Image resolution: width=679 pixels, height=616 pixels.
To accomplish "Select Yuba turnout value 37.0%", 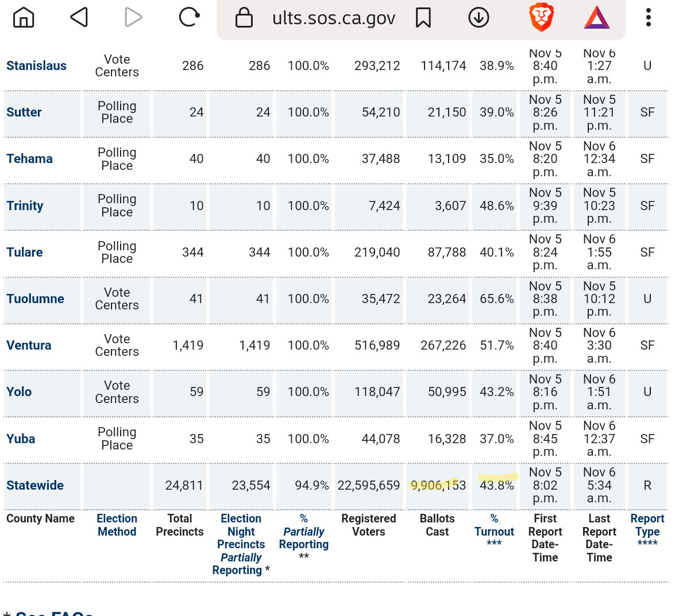I will (x=497, y=439).
